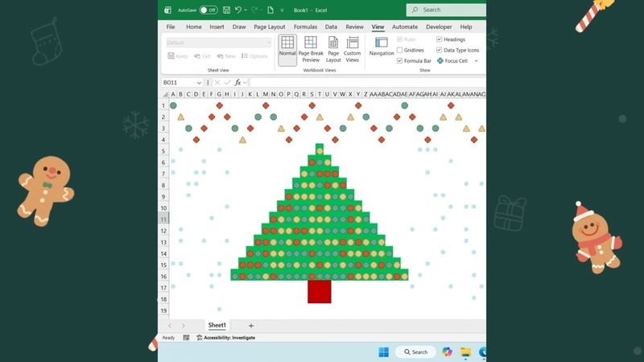Click inside the formula bar input
The image size is (644, 362).
pyautogui.click(x=368, y=83)
